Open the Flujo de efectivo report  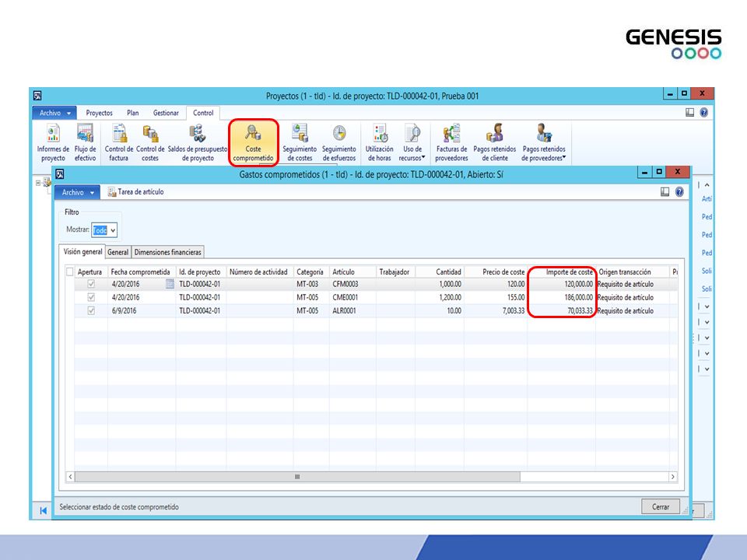tap(86, 143)
